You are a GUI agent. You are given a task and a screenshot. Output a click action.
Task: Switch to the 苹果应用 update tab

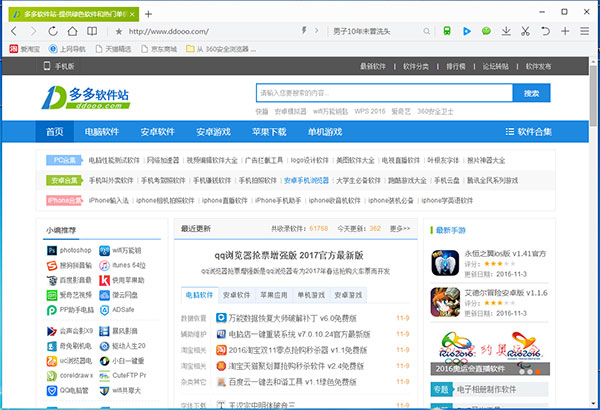[x=274, y=295]
